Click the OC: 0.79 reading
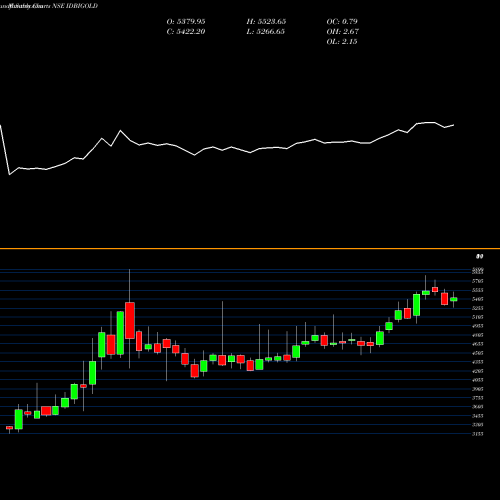This screenshot has width=500, height=500. [x=342, y=22]
